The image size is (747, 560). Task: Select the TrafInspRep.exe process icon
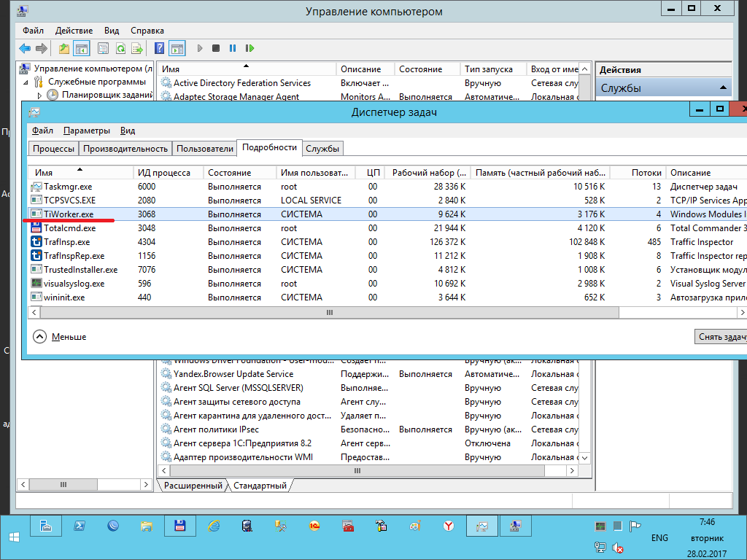click(36, 256)
